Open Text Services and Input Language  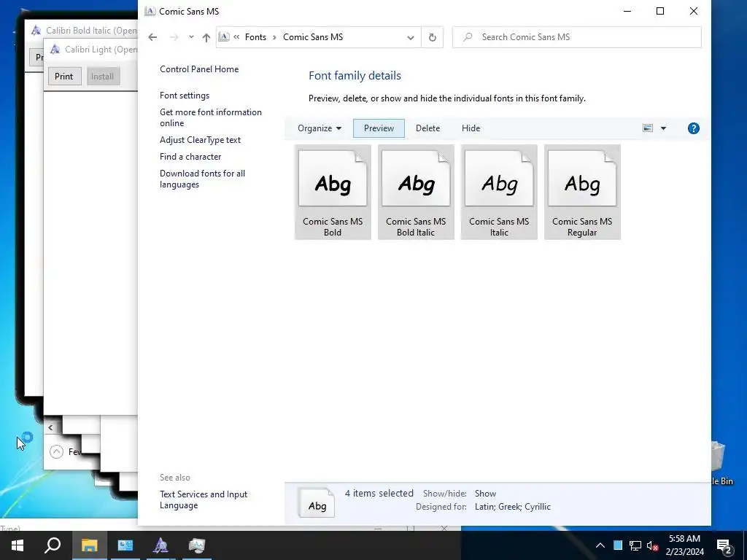pos(204,500)
